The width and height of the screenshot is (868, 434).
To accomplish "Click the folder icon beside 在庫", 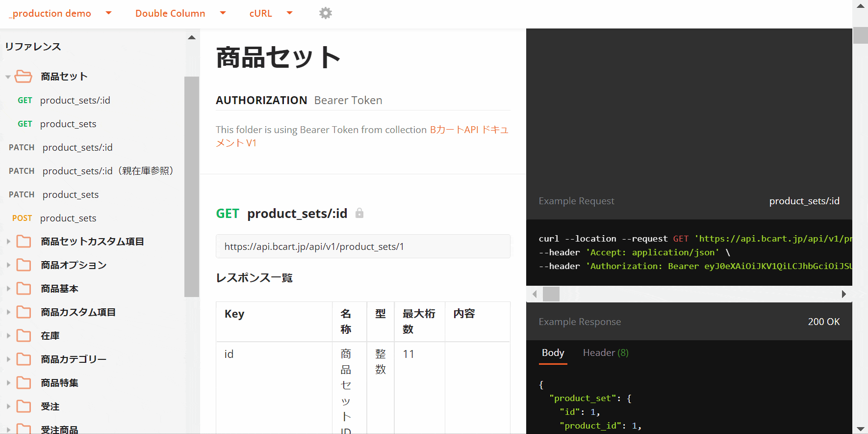I will click(24, 336).
